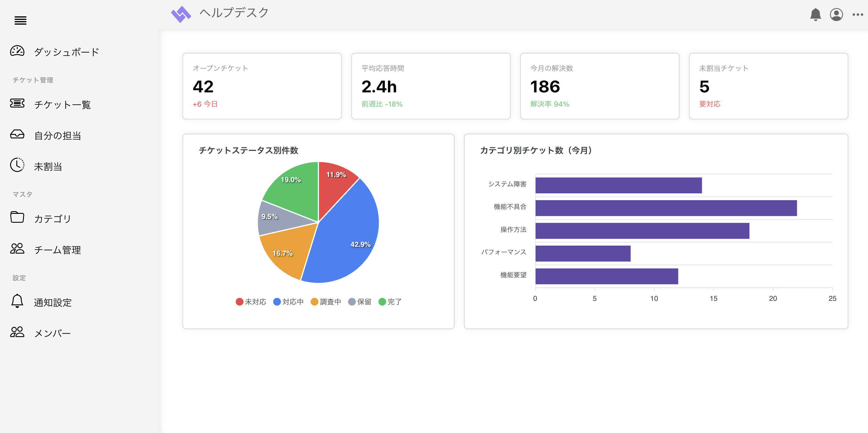Open the user account avatar icon

836,15
